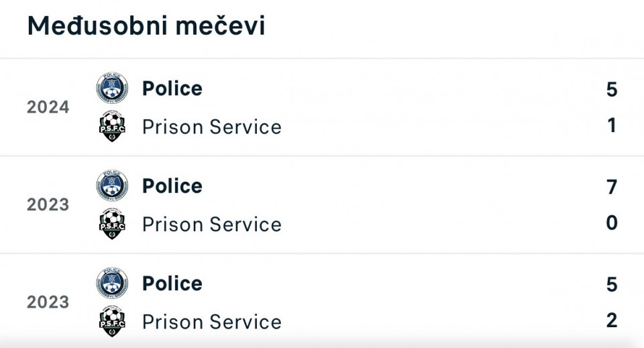Open Prison Service team in 2024 match

click(x=212, y=127)
